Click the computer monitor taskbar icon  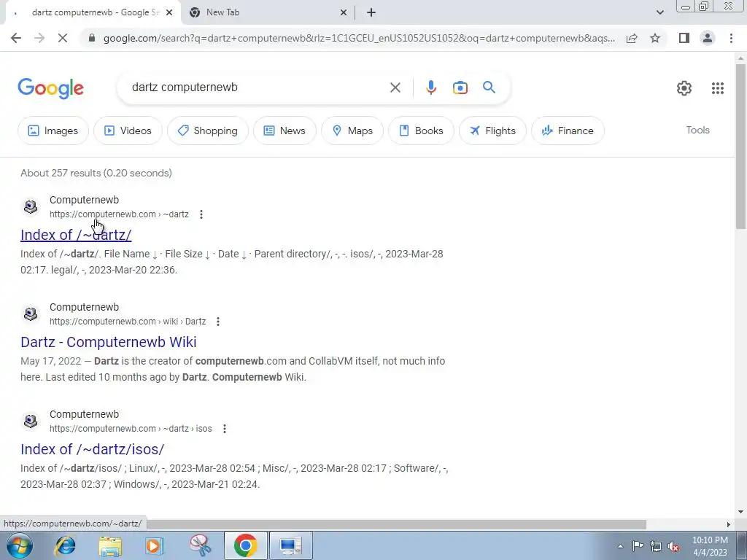click(x=290, y=545)
